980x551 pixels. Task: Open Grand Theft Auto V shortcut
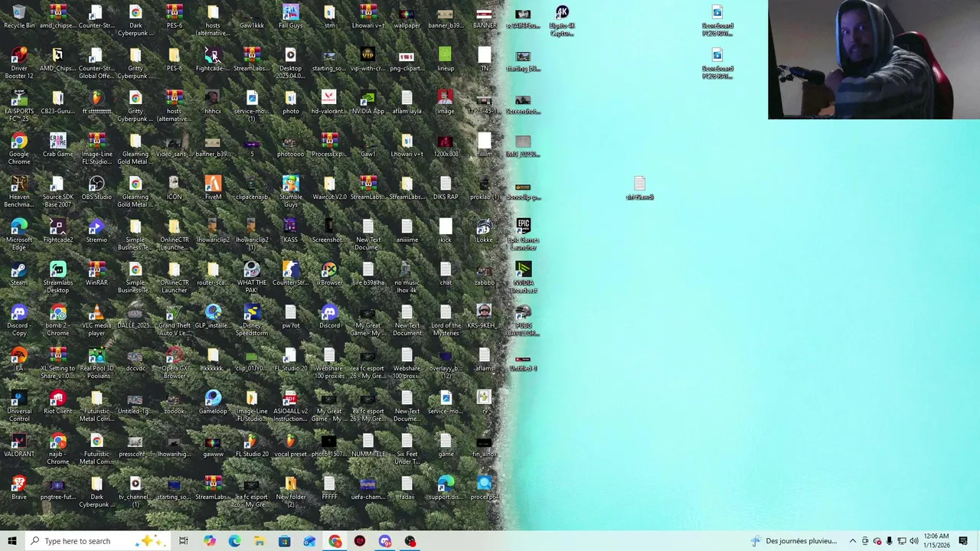coord(175,321)
